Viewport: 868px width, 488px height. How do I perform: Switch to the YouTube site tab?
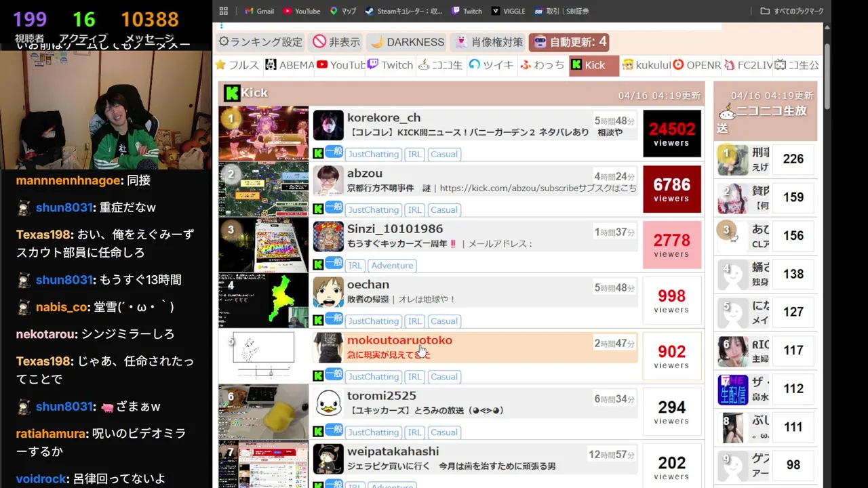coord(340,65)
